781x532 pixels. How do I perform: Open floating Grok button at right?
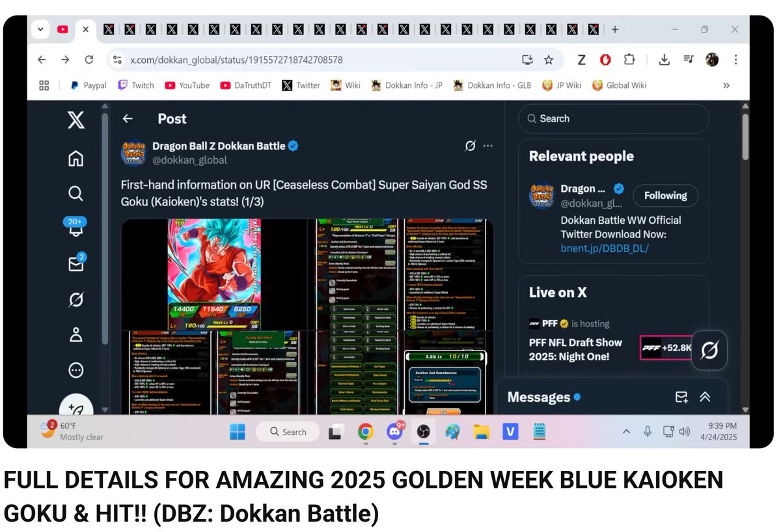[x=709, y=351]
